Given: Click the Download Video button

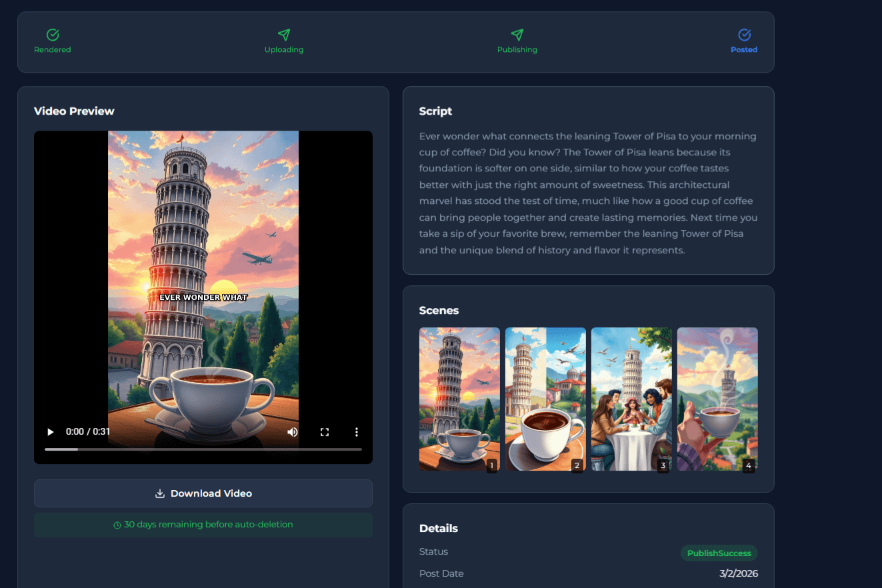Looking at the screenshot, I should pos(203,493).
